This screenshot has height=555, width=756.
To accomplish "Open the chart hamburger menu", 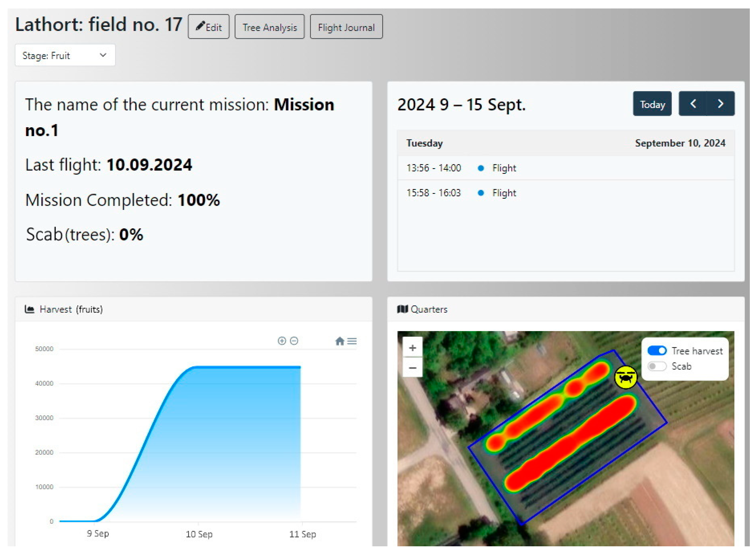I will coord(352,341).
